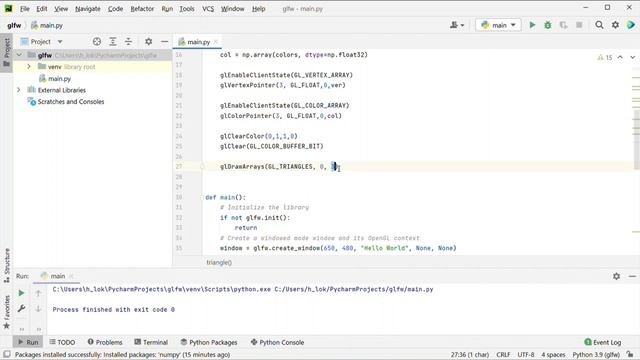The width and height of the screenshot is (640, 360).
Task: Click the editor vertical scrollbar
Action: pos(636,139)
